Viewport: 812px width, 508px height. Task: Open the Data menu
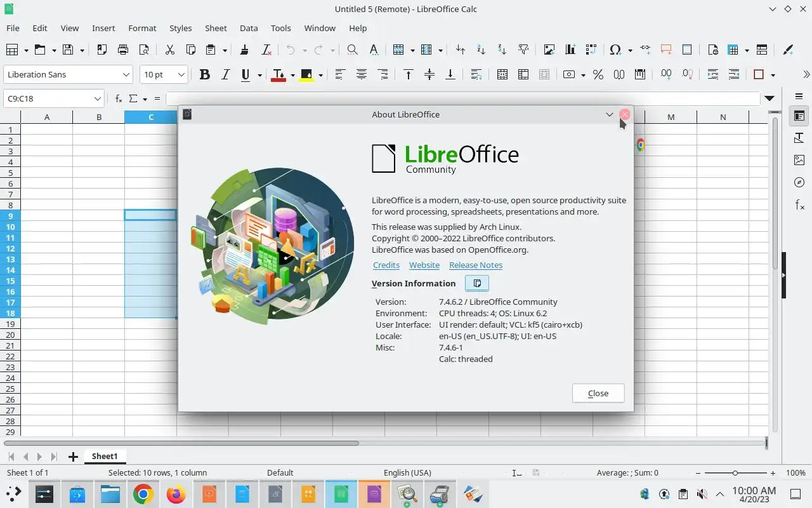249,28
